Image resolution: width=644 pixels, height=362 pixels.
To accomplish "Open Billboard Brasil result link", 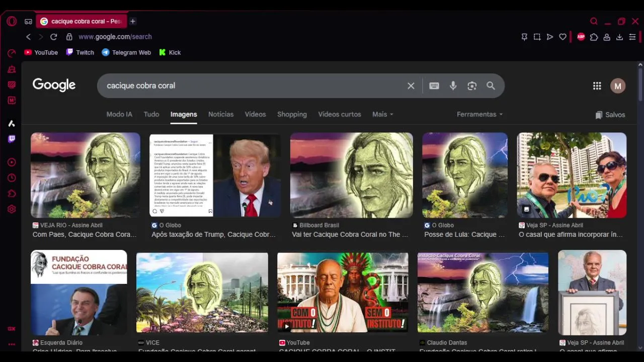I will (350, 234).
